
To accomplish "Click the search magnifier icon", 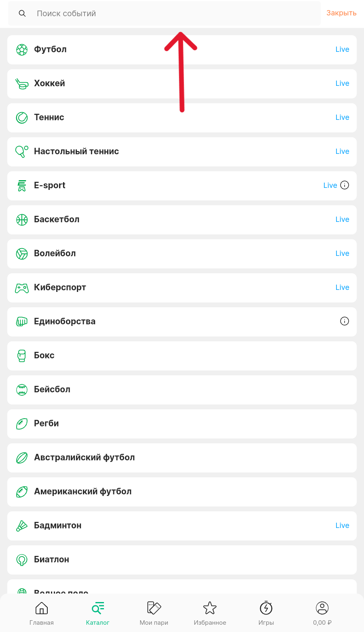I will 22,13.
